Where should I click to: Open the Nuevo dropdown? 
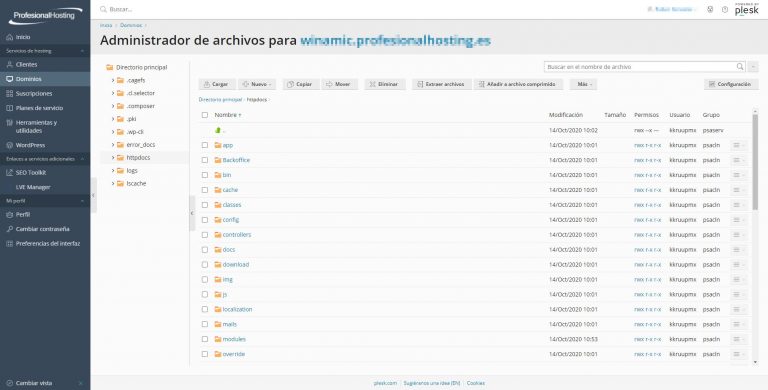pos(257,84)
